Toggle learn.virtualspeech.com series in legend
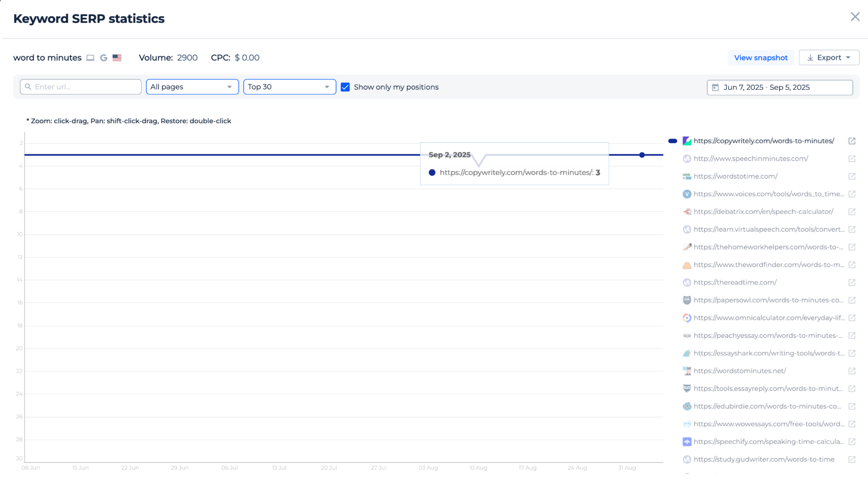This screenshot has height=496, width=868. coord(769,230)
